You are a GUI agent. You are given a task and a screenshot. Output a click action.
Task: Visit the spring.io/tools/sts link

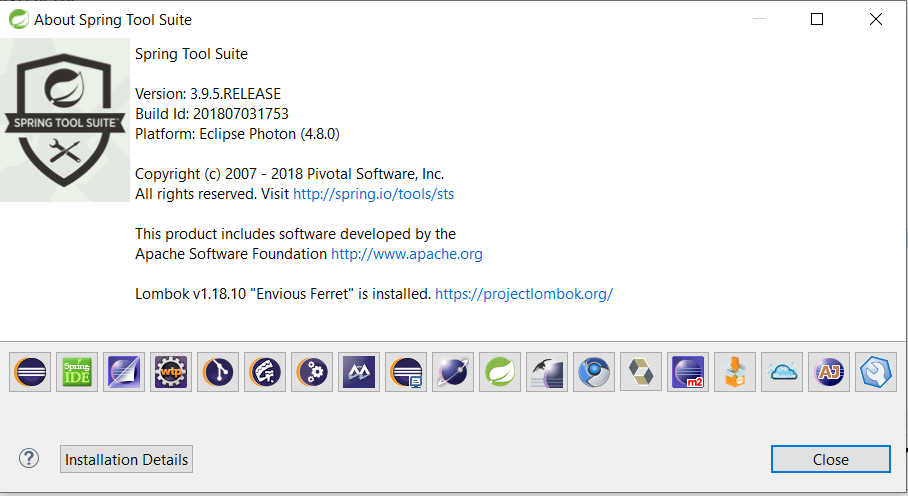(374, 194)
